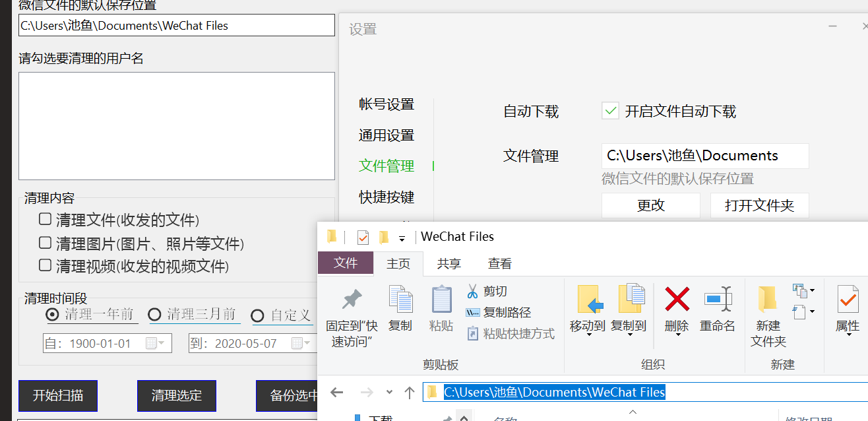Image resolution: width=868 pixels, height=421 pixels.
Task: Go up one folder level arrow
Action: coord(409,393)
